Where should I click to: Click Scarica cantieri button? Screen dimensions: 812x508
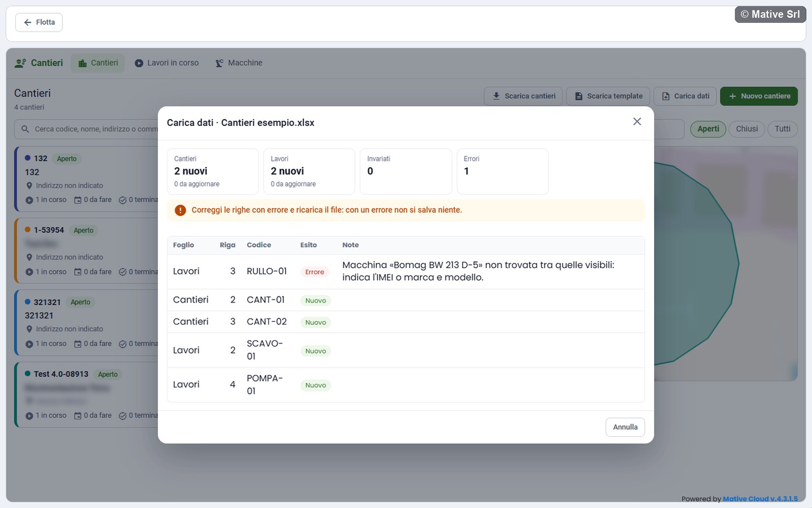[x=523, y=96]
